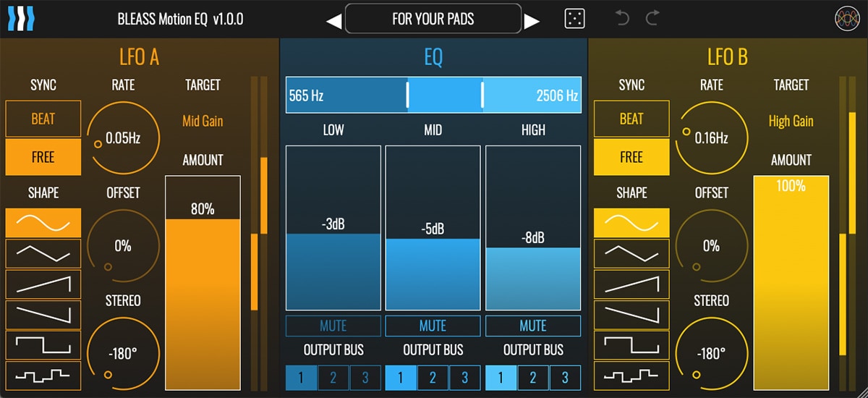Click the redo arrow icon

[x=652, y=18]
